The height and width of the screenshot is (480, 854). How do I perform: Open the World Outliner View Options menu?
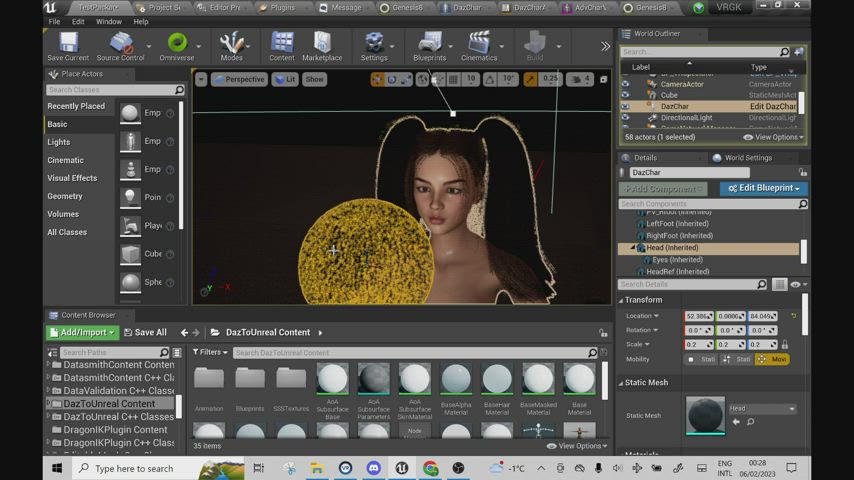(x=773, y=137)
